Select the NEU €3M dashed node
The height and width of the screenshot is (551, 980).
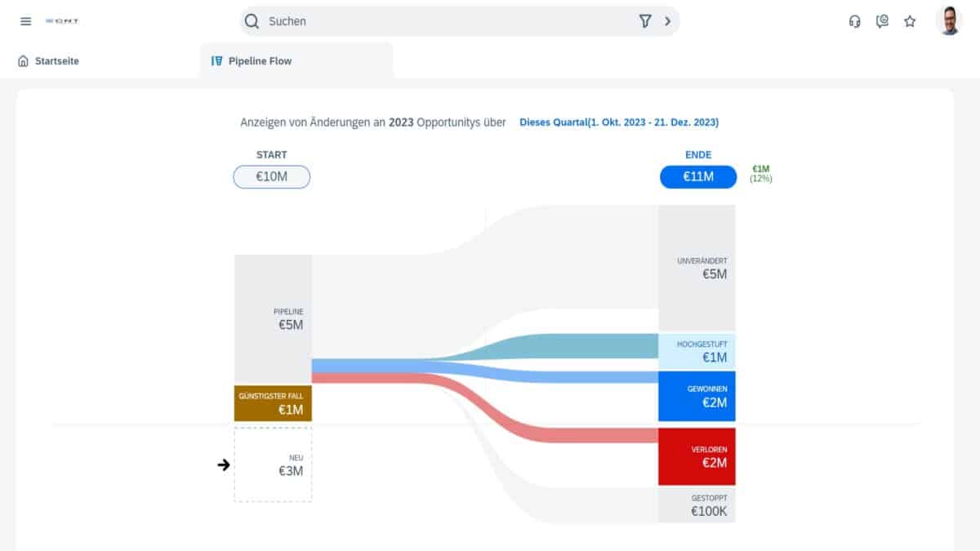tap(272, 464)
